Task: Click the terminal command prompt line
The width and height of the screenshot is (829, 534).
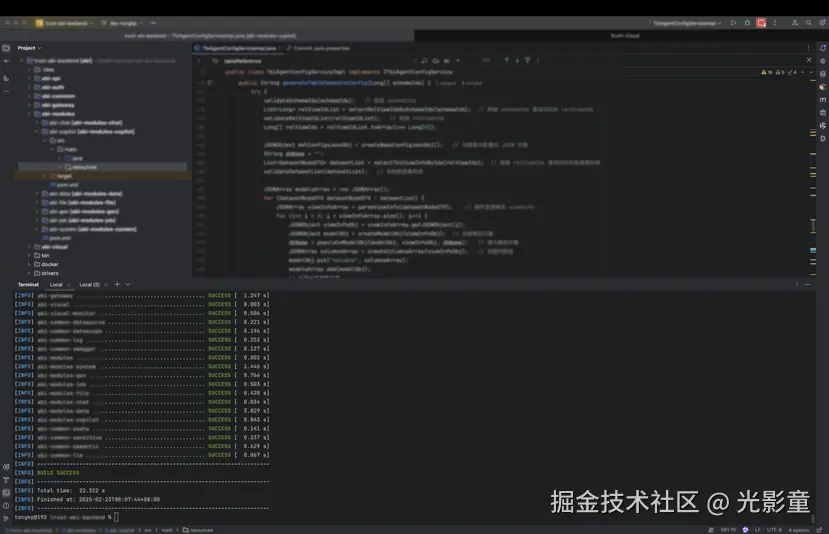Action: [x=67, y=517]
